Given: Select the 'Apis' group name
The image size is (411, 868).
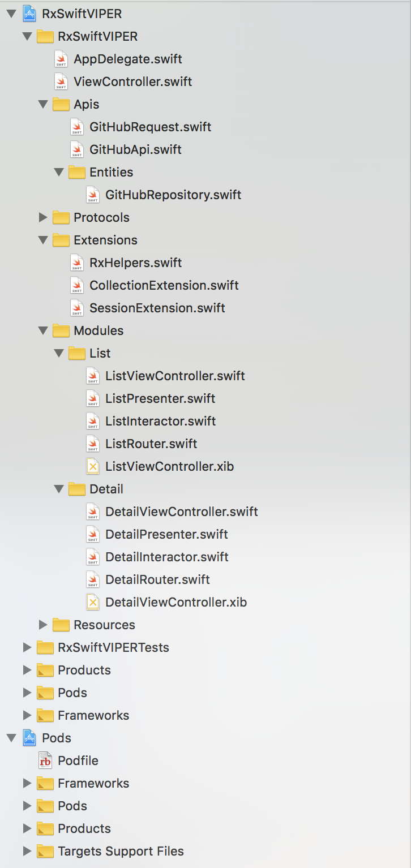Looking at the screenshot, I should (87, 105).
